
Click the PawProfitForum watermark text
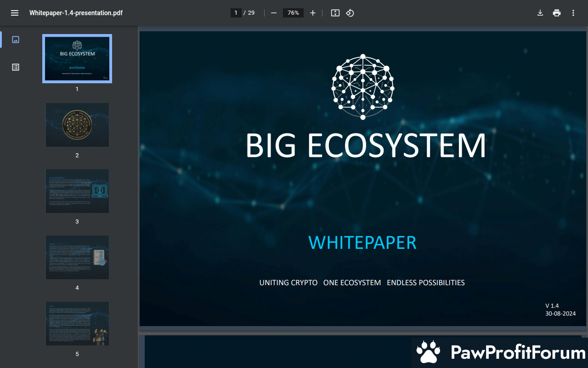pyautogui.click(x=518, y=353)
